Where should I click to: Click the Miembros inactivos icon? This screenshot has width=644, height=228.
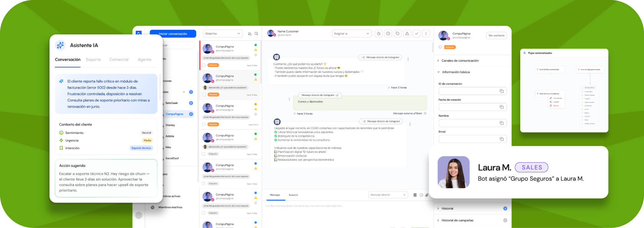[x=153, y=207]
